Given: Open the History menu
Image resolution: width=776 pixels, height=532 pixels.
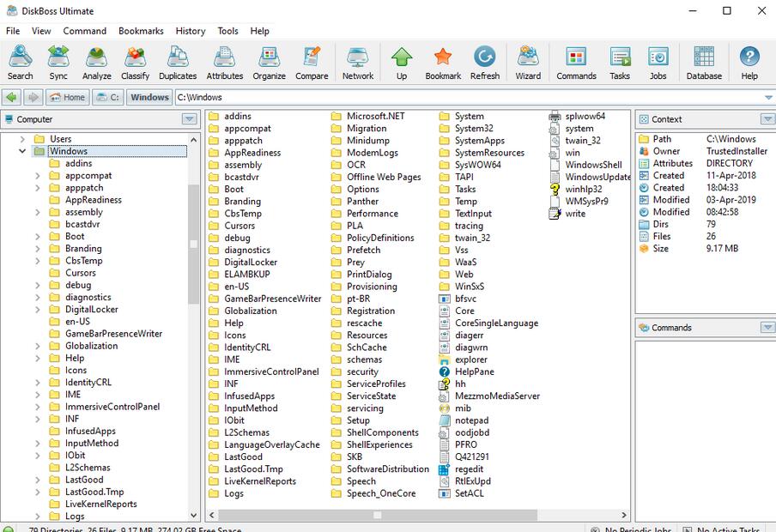Looking at the screenshot, I should coord(191,31).
